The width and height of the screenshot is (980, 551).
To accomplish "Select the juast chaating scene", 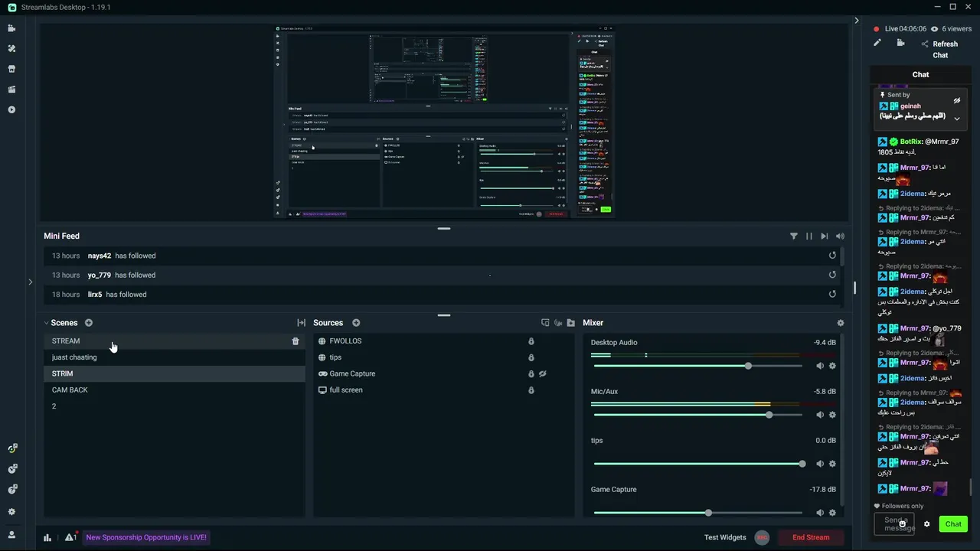I will coord(175,357).
